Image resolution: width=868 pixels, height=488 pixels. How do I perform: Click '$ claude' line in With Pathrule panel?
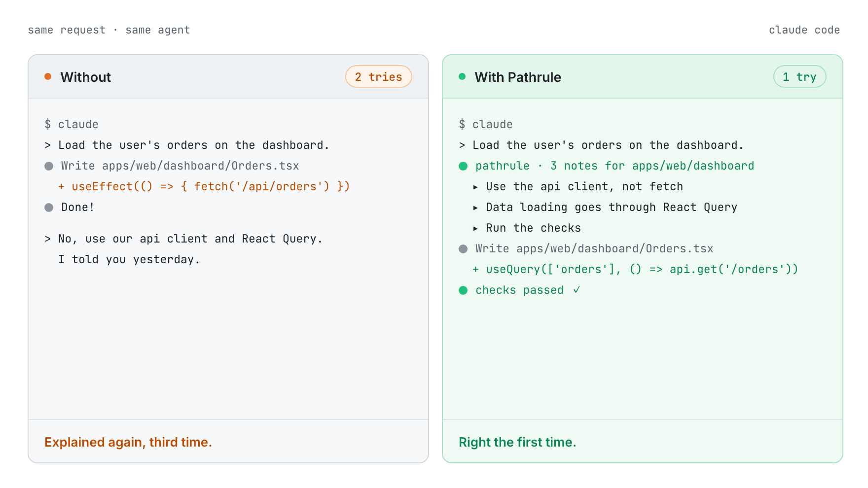pos(486,124)
